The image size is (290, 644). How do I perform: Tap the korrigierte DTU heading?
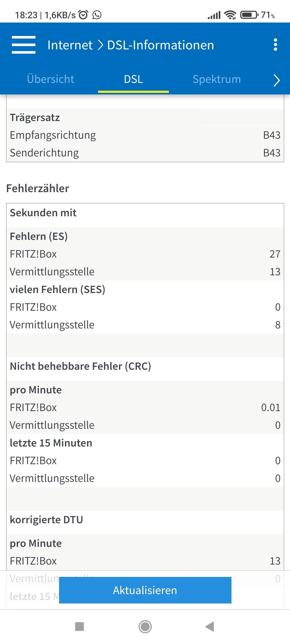tap(46, 520)
